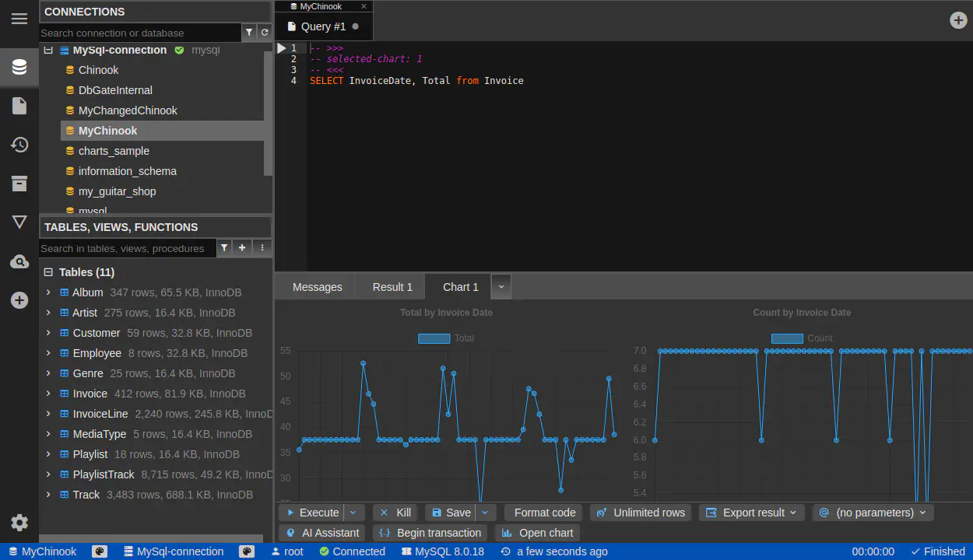Open the database connections sidebar icon
The image size is (973, 560).
click(x=19, y=67)
